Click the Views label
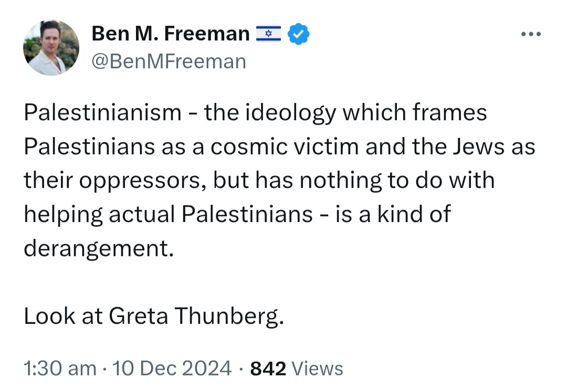This screenshot has width=567, height=392. coord(317,368)
